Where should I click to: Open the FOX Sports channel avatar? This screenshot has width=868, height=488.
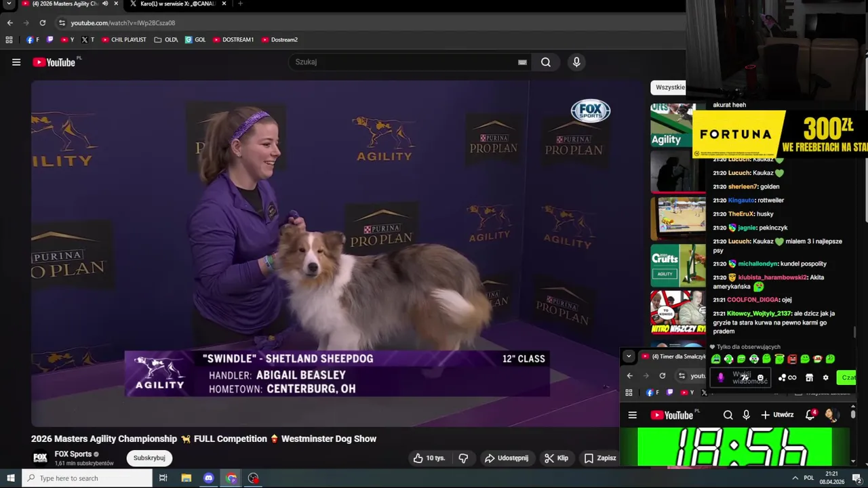40,458
